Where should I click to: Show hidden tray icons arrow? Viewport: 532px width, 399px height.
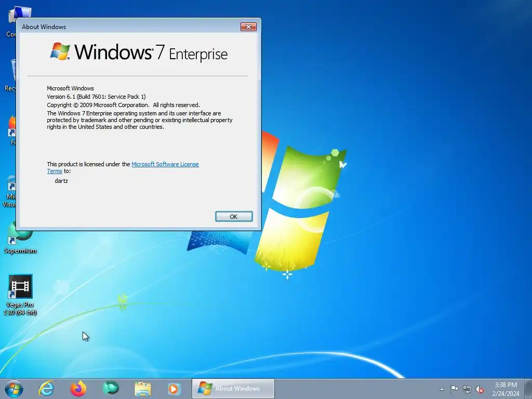click(442, 389)
